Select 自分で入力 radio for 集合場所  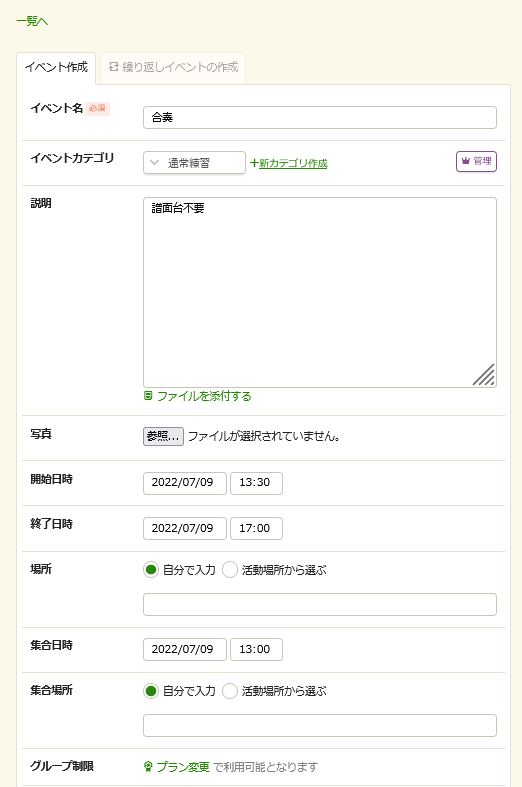click(x=151, y=691)
